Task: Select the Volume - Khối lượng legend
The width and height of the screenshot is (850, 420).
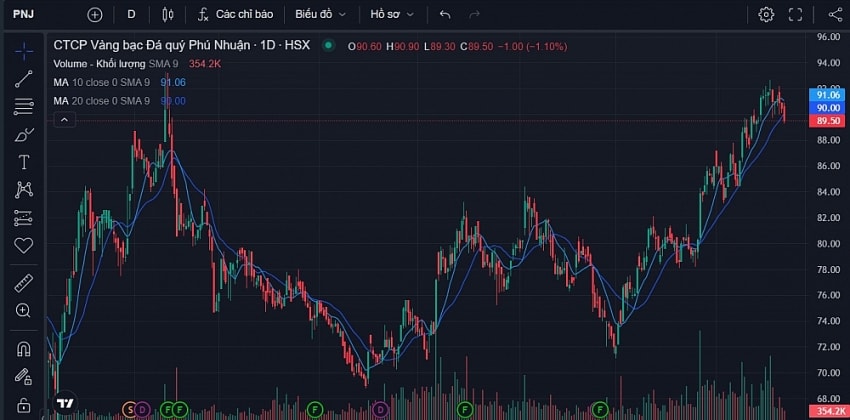Action: 99,64
